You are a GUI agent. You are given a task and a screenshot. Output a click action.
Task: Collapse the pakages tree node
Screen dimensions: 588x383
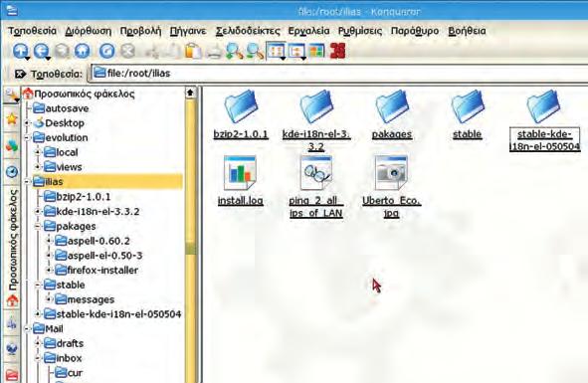pyautogui.click(x=38, y=226)
